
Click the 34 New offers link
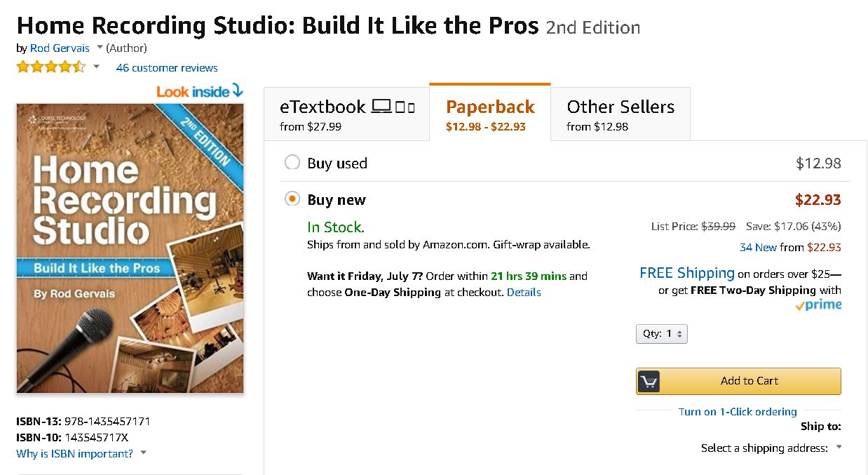click(x=758, y=247)
